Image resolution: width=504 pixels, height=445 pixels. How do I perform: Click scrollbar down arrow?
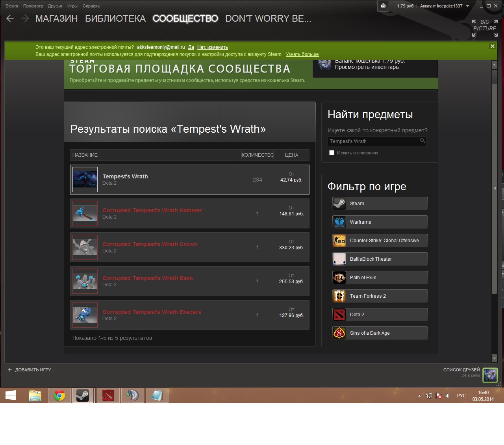coord(495,358)
